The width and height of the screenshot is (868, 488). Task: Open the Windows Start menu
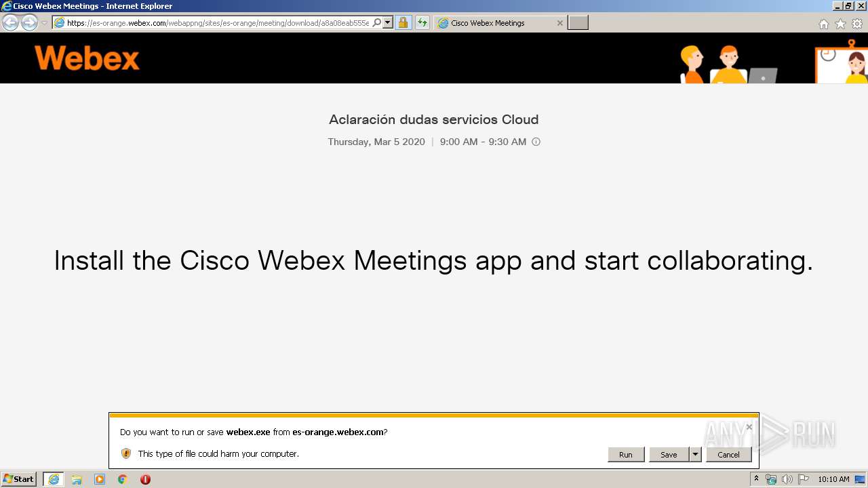coord(19,479)
